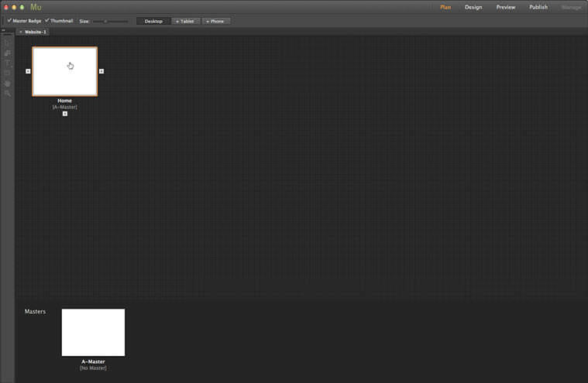Click the Masters section label

[x=36, y=312]
